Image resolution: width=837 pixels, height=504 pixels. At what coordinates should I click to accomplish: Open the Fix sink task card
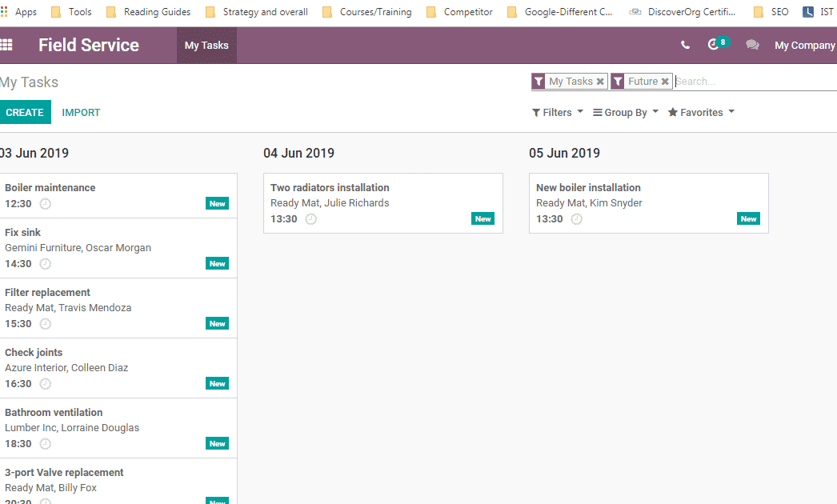118,248
